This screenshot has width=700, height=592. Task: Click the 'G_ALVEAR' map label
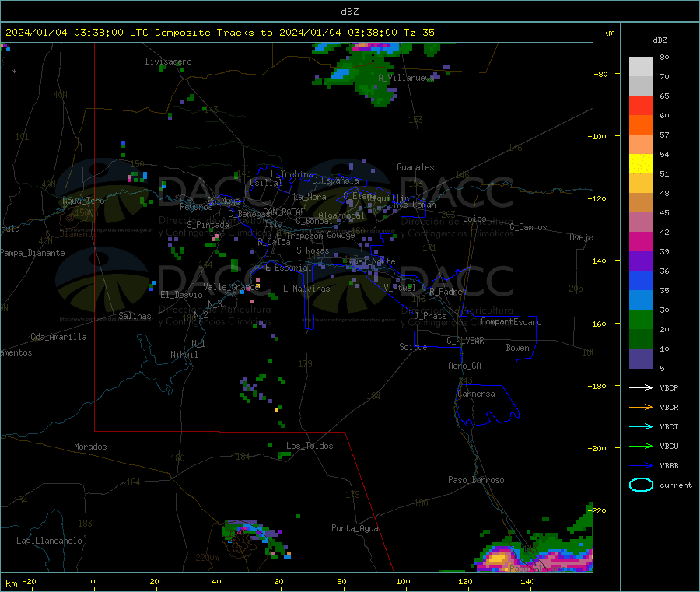[465, 341]
